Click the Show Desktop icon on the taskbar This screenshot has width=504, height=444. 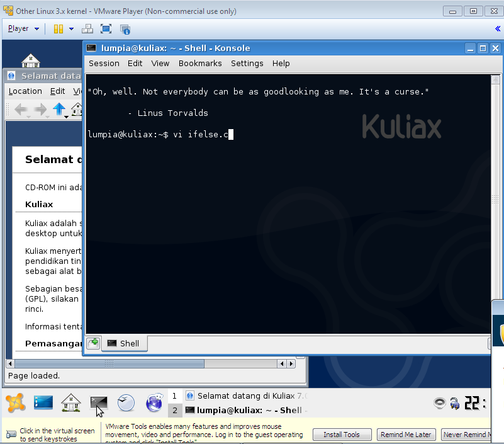tap(43, 402)
